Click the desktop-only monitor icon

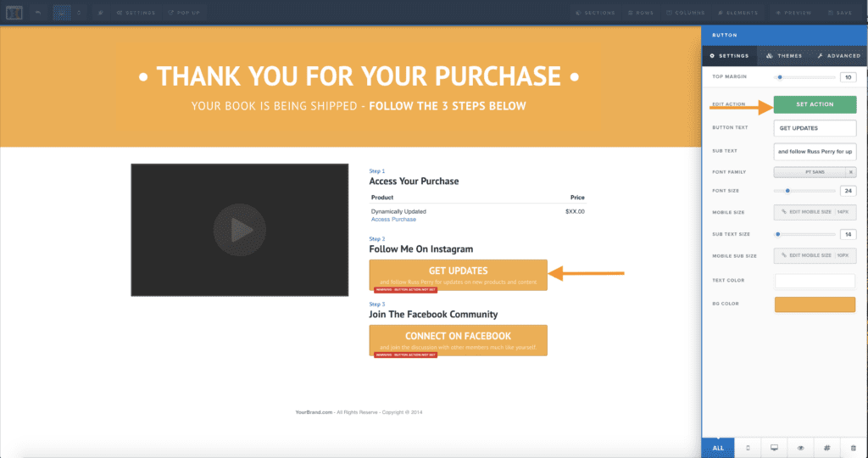774,447
